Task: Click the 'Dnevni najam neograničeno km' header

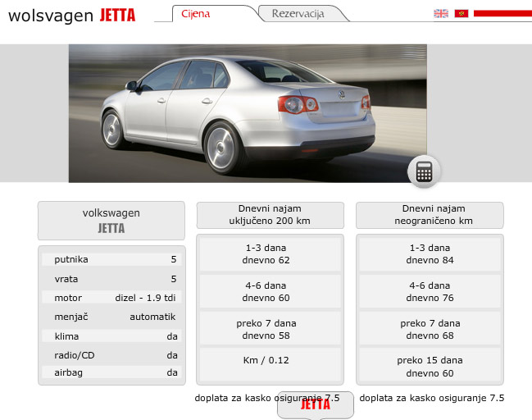Action: click(430, 215)
